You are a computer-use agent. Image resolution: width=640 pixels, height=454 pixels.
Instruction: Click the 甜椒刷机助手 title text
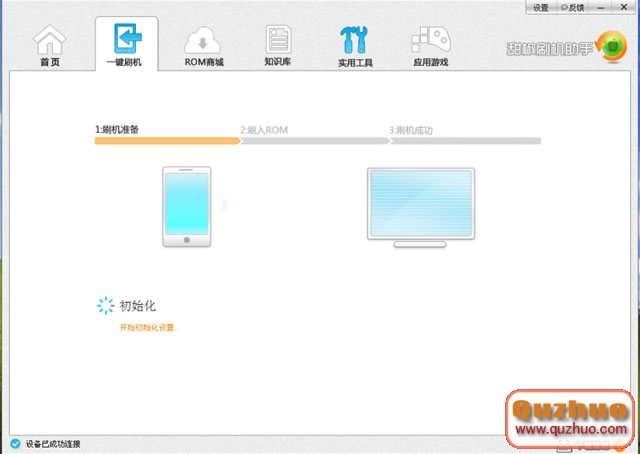(549, 49)
